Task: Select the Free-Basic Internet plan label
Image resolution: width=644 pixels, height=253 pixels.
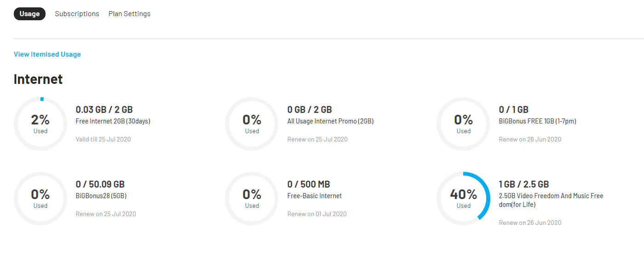Action: (x=315, y=196)
